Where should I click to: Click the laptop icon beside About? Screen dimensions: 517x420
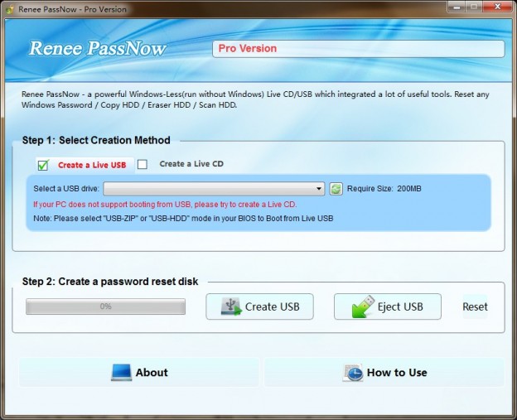[121, 373]
